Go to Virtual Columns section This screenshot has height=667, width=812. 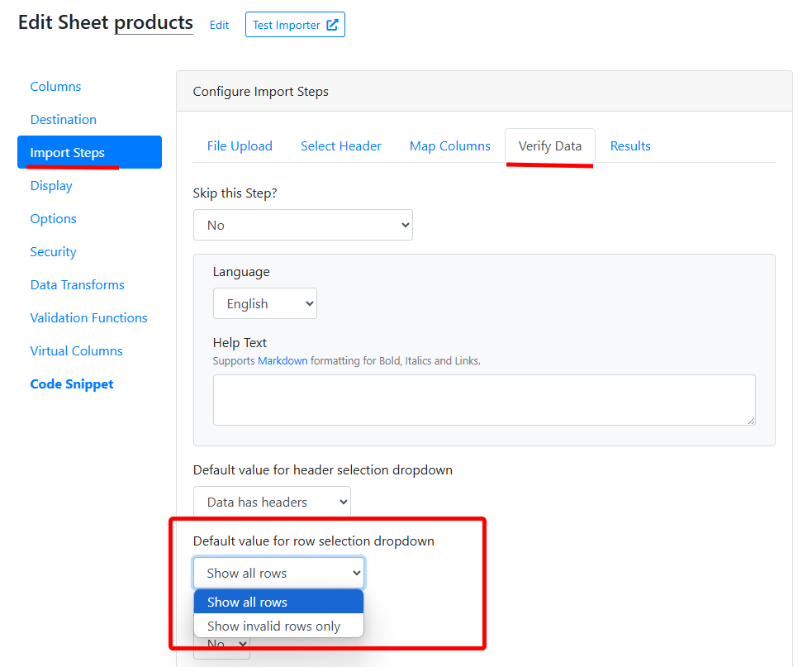click(x=76, y=351)
